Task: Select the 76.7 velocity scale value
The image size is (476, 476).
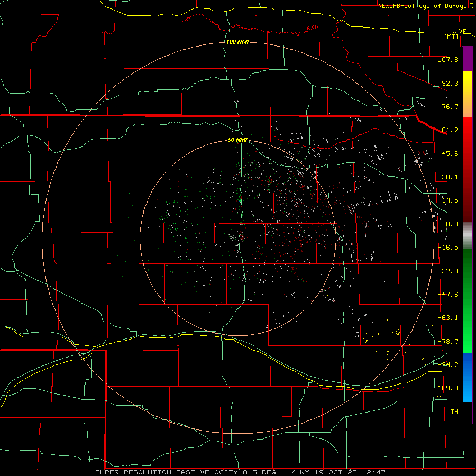Action: pyautogui.click(x=450, y=106)
